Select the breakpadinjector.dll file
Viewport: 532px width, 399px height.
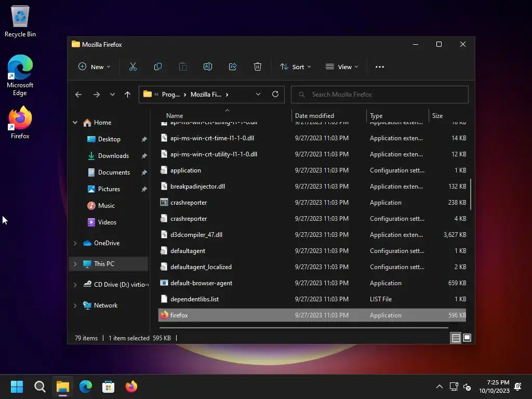312,187
